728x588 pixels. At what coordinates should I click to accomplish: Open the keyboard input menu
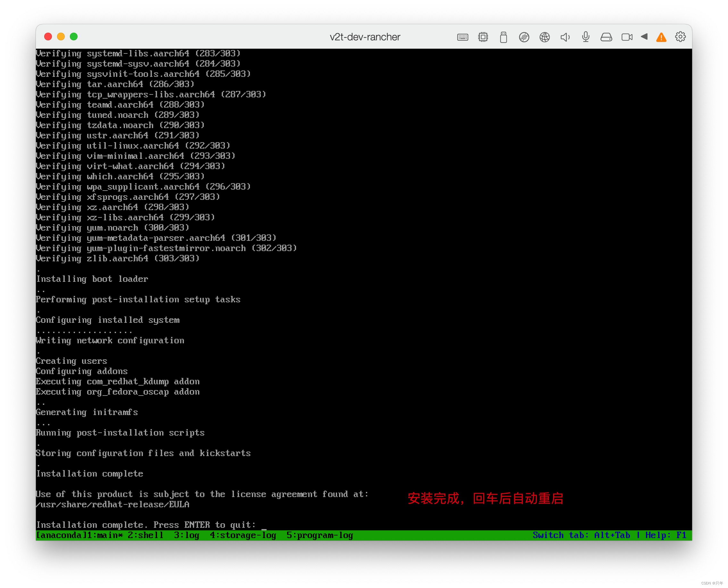(462, 37)
